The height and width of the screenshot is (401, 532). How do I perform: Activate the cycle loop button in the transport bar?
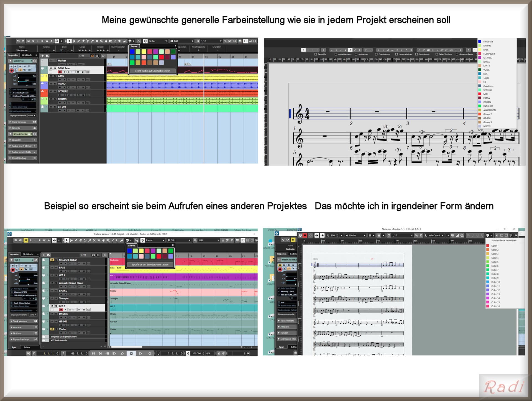tap(122, 353)
